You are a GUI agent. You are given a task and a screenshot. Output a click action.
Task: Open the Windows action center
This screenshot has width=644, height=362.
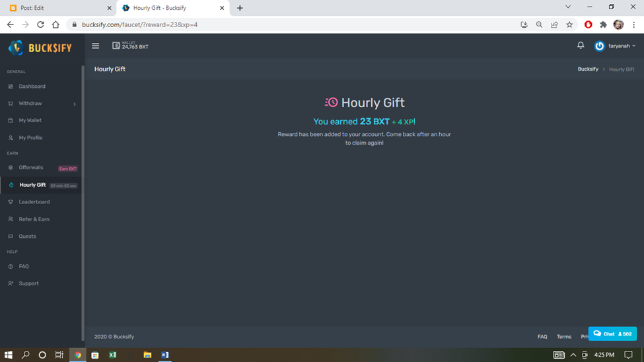(x=628, y=355)
